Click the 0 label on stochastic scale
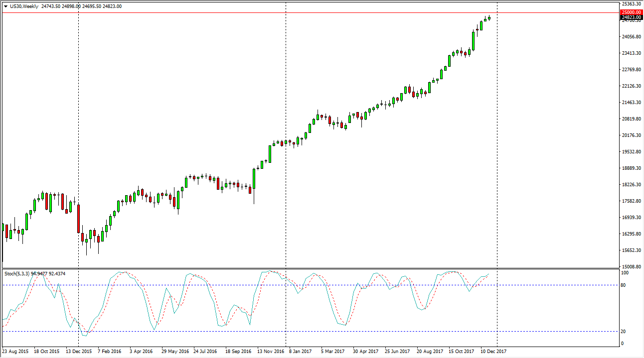Viewport: 644px width, 358px height. [x=622, y=344]
